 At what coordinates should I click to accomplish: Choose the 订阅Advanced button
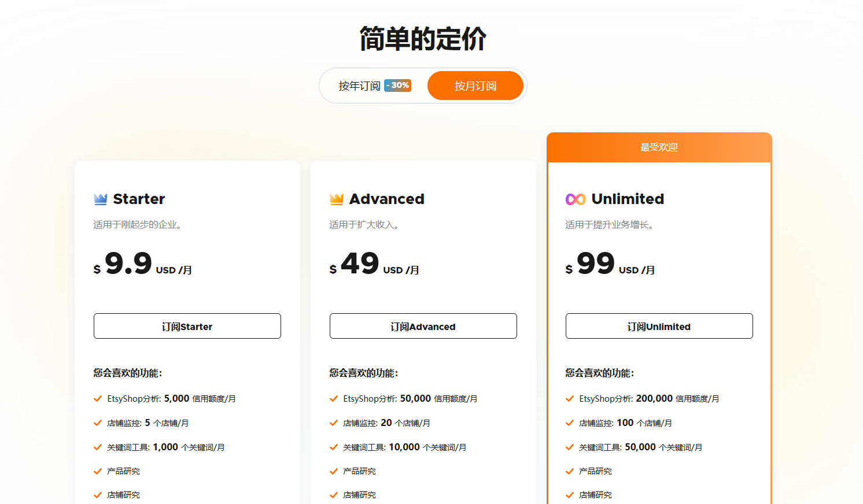423,326
